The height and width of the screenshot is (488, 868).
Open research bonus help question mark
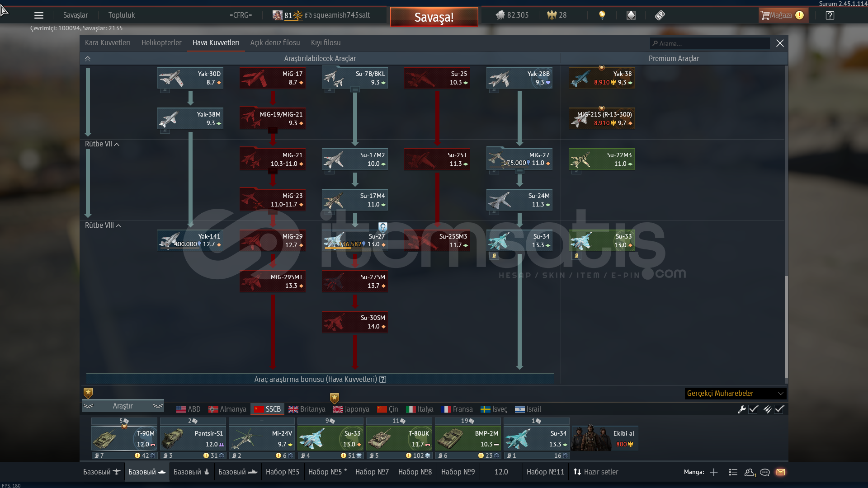click(x=383, y=380)
